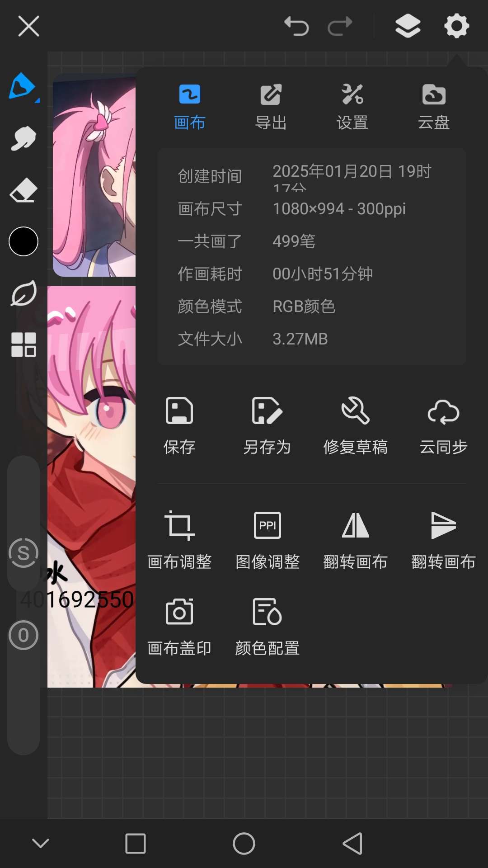Collapse navigation bar with down chevron
Screen dimensions: 488x868
pyautogui.click(x=41, y=843)
